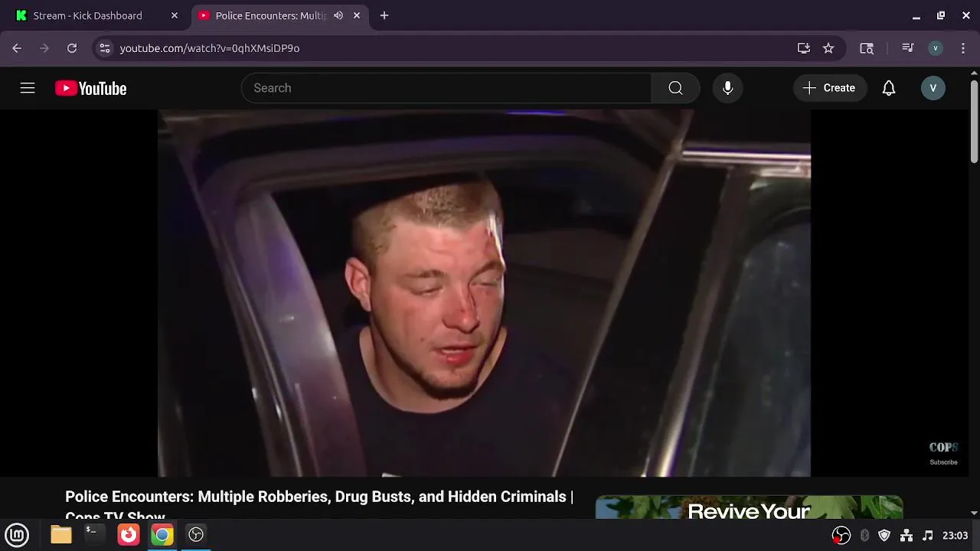This screenshot has height=551, width=980.
Task: Click the OBS recording tray icon
Action: pyautogui.click(x=841, y=536)
